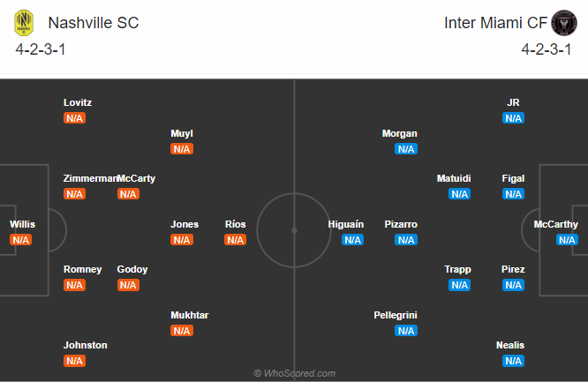Open the Inter Miami CF team name link
The width and height of the screenshot is (588, 382).
tap(495, 23)
